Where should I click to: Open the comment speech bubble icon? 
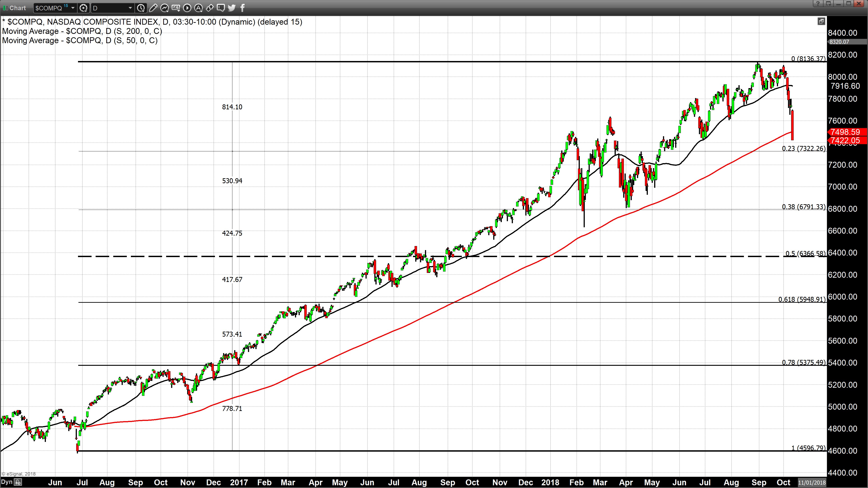(220, 8)
